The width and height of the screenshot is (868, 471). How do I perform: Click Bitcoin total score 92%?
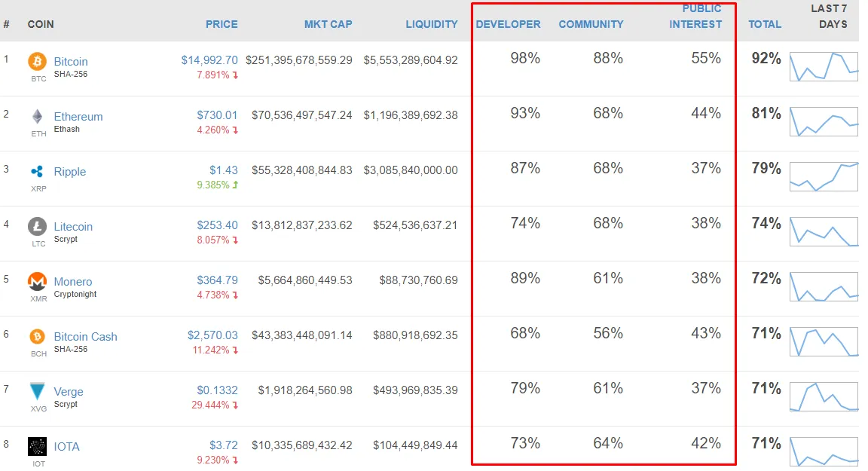tap(766, 58)
